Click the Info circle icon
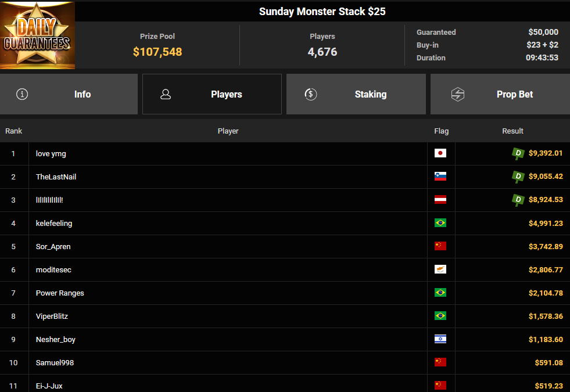Image resolution: width=570 pixels, height=392 pixels. pyautogui.click(x=22, y=94)
